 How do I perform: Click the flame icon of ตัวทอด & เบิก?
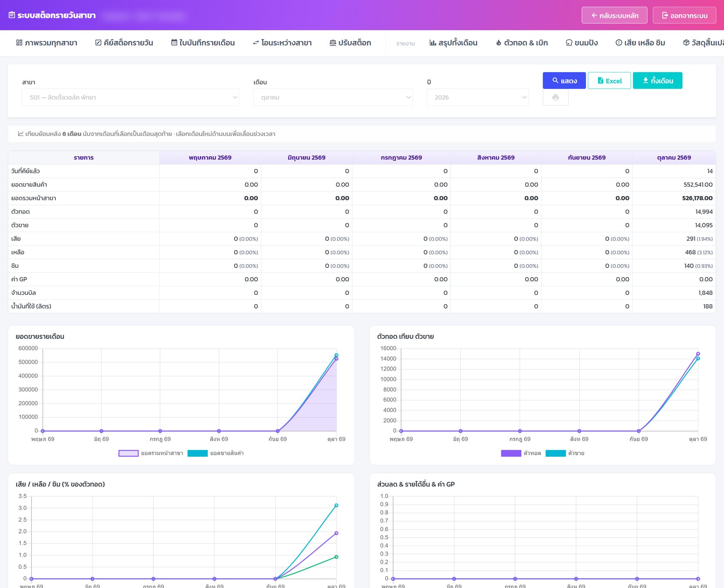coord(499,43)
